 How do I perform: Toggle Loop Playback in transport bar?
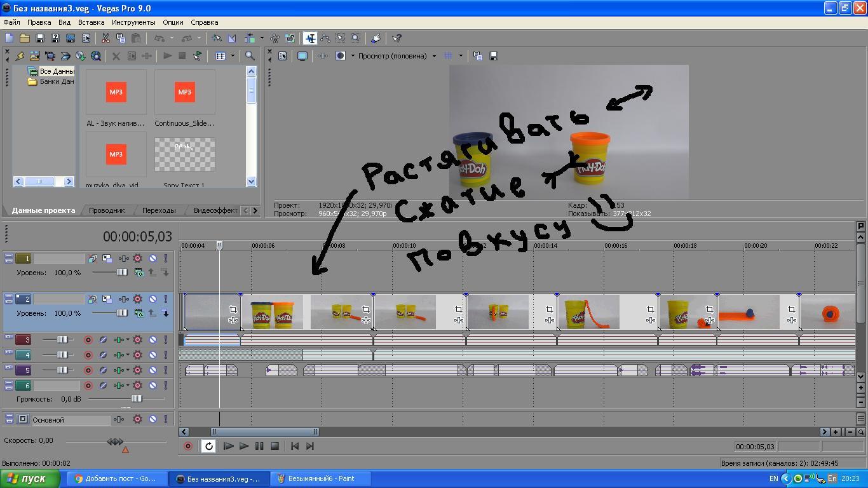click(208, 446)
